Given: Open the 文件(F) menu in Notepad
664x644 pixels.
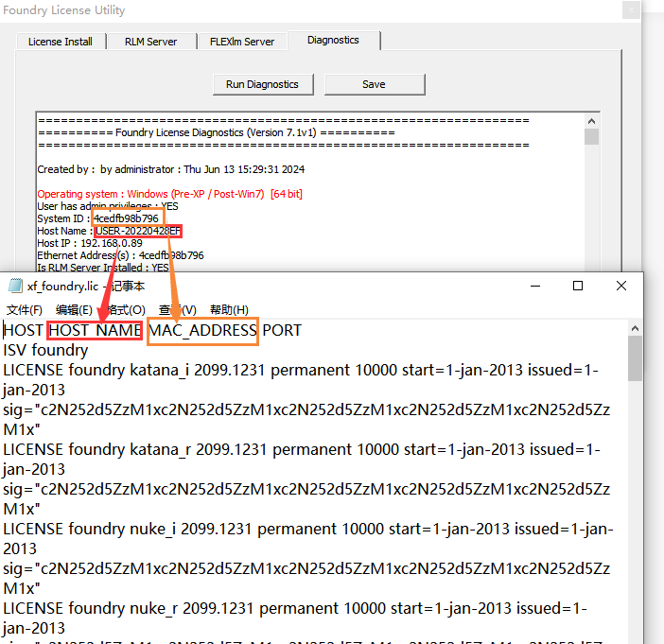Looking at the screenshot, I should (x=25, y=310).
